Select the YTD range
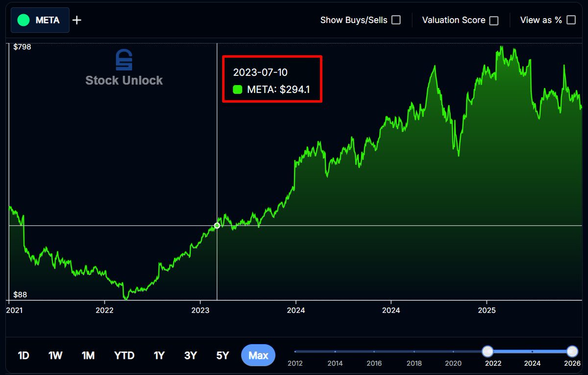The width and height of the screenshot is (588, 375). (x=124, y=355)
